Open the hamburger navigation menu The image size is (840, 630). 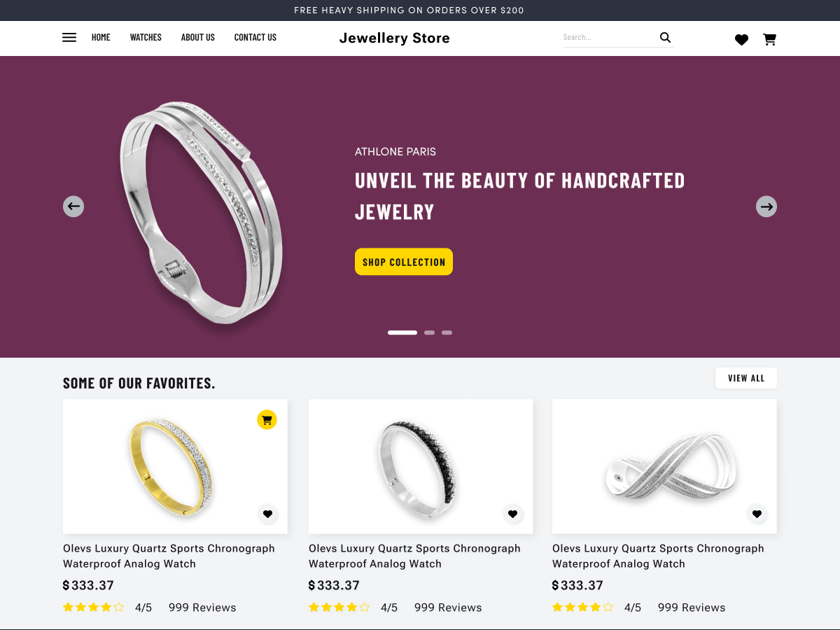[69, 37]
